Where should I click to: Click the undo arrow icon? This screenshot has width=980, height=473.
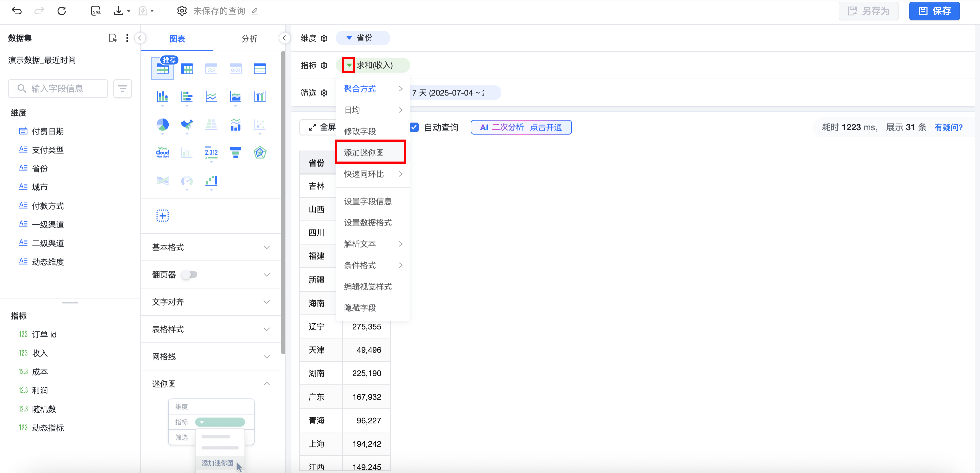pos(17,11)
